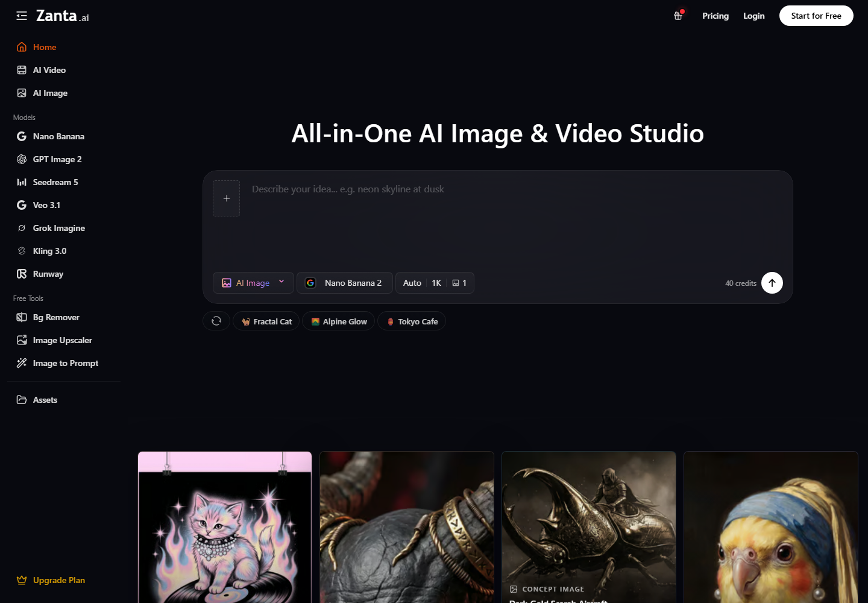868x603 pixels.
Task: Click the Zanta.ai logo
Action: pyautogui.click(x=62, y=16)
